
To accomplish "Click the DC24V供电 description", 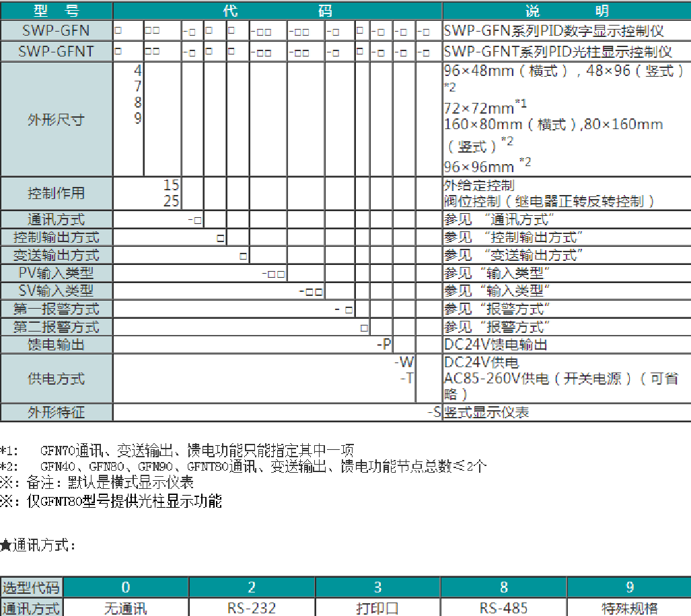I will coord(481,362).
